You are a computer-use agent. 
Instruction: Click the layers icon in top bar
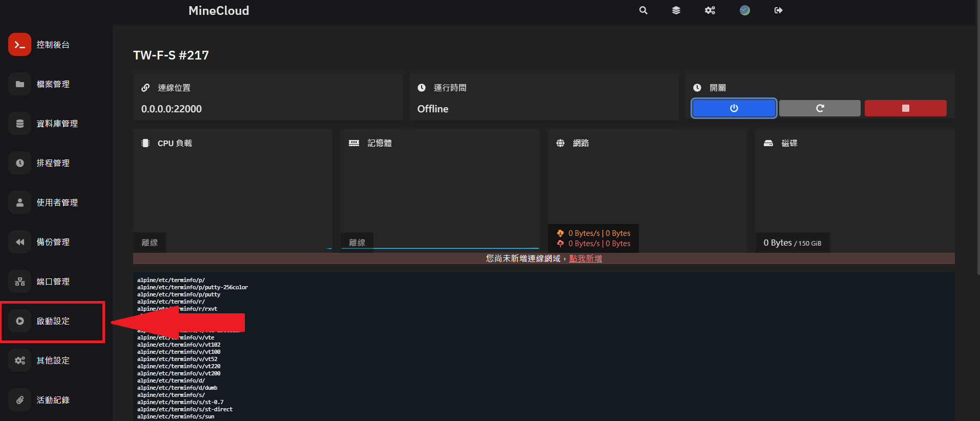(x=676, y=10)
